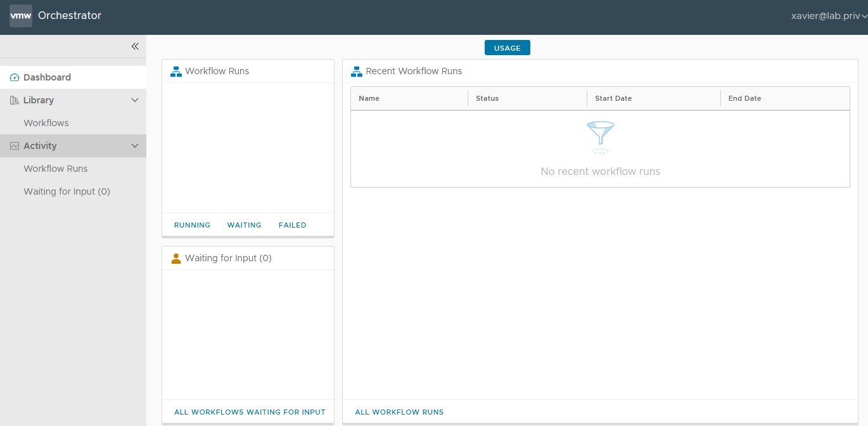
Task: Click the Orchestrator title text
Action: coord(70,16)
